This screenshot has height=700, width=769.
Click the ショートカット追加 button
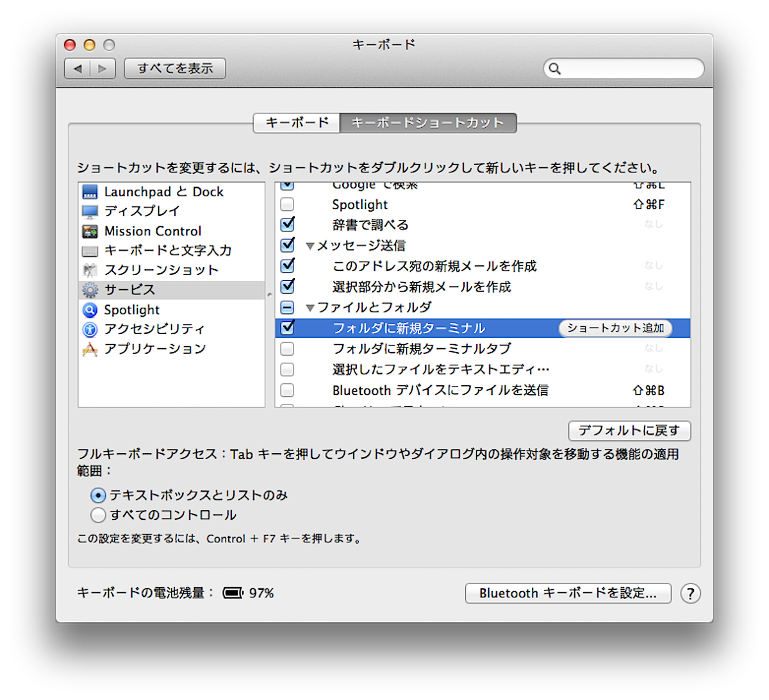click(615, 328)
